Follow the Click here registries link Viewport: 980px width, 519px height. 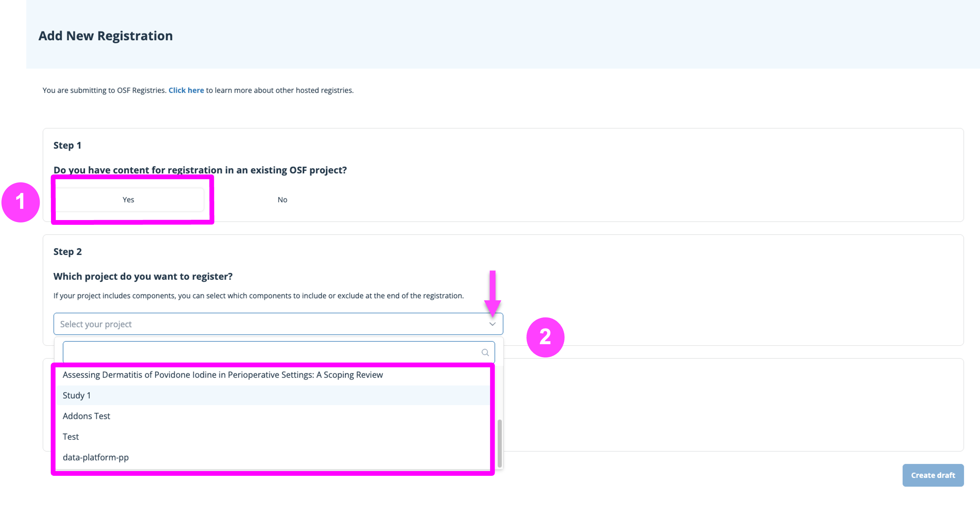tap(186, 90)
